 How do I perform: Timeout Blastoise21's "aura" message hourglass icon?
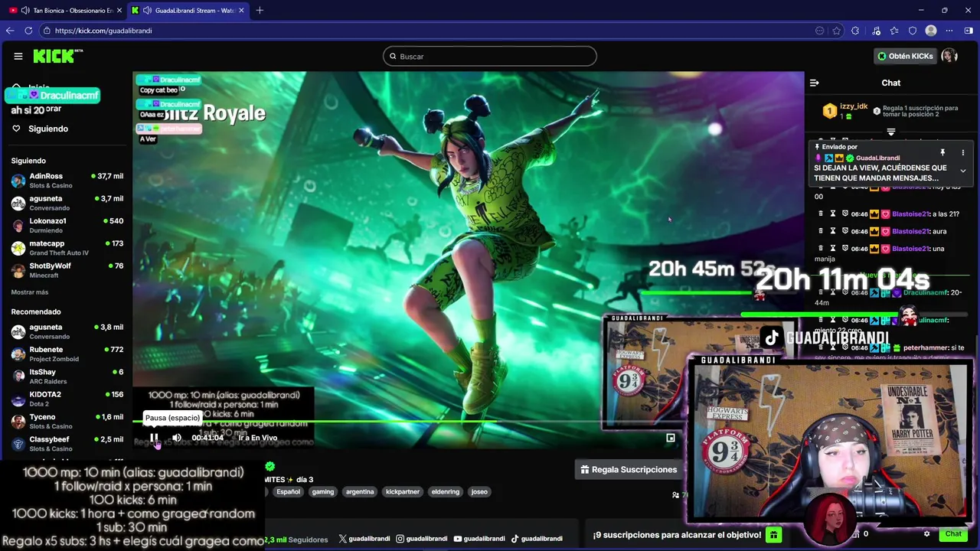click(833, 231)
